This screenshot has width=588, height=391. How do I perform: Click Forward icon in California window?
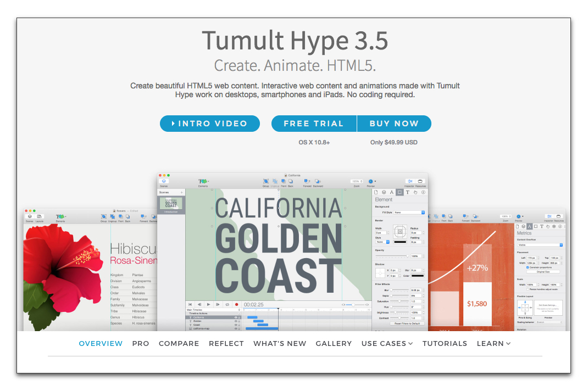[307, 181]
